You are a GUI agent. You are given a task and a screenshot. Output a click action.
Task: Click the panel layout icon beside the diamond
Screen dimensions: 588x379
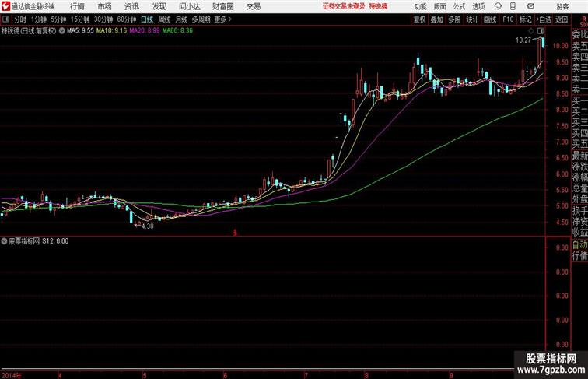pyautogui.click(x=541, y=31)
